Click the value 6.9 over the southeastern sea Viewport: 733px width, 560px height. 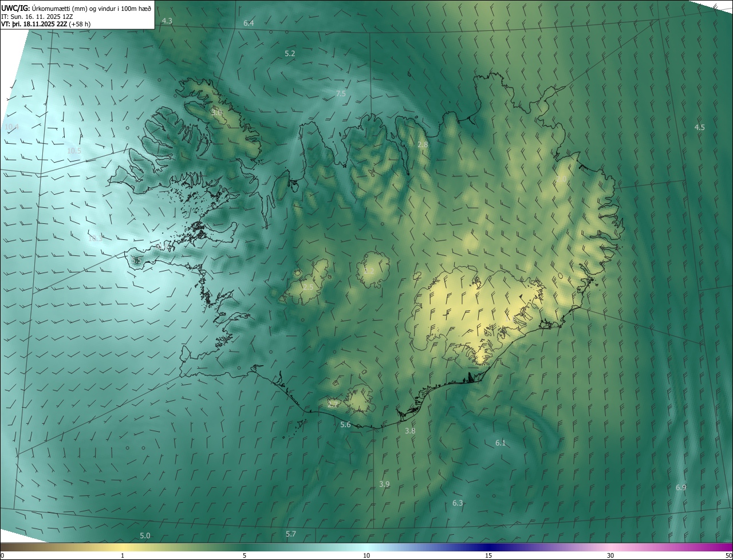pos(681,487)
